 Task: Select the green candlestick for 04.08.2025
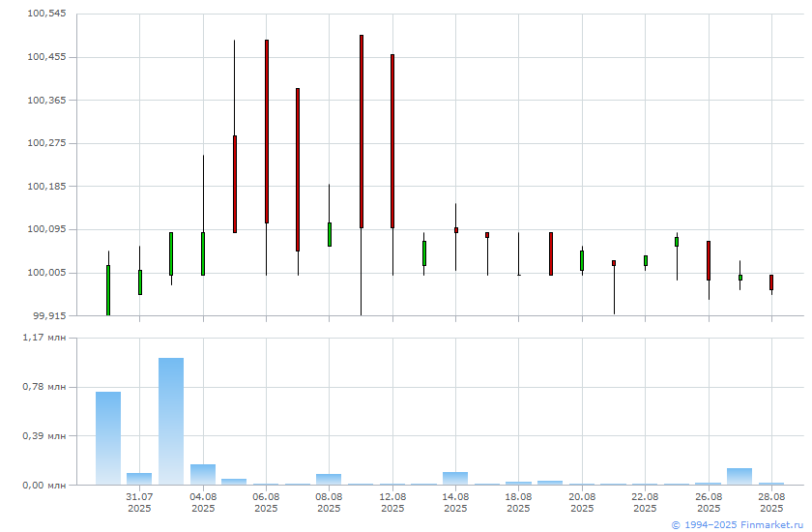[x=203, y=253]
